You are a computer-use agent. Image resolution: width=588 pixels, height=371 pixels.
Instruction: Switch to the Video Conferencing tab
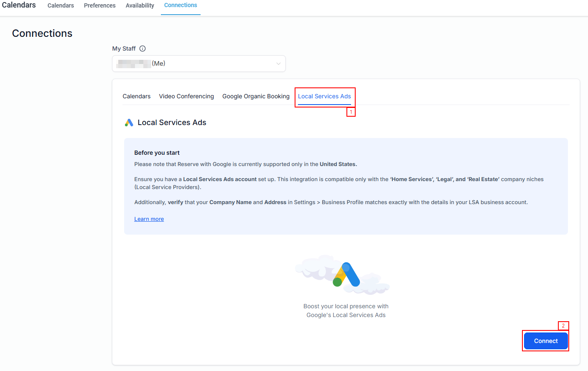coord(186,96)
